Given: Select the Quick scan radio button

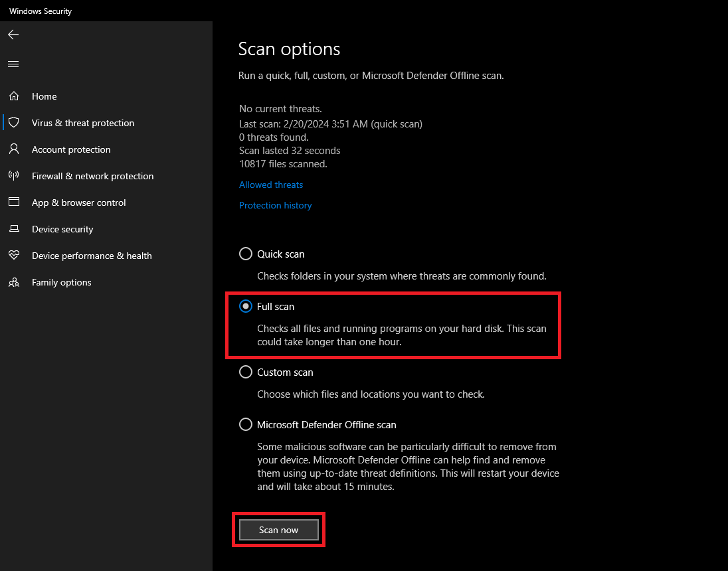Looking at the screenshot, I should [245, 254].
